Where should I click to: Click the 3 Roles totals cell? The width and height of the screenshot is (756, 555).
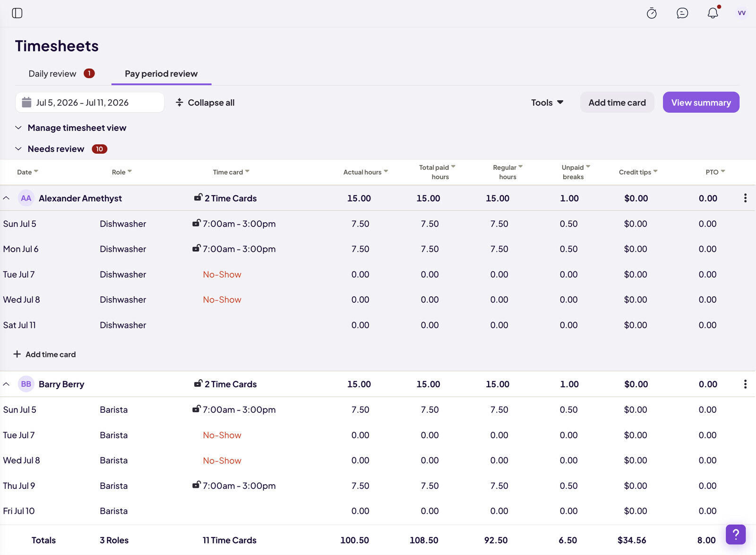114,540
